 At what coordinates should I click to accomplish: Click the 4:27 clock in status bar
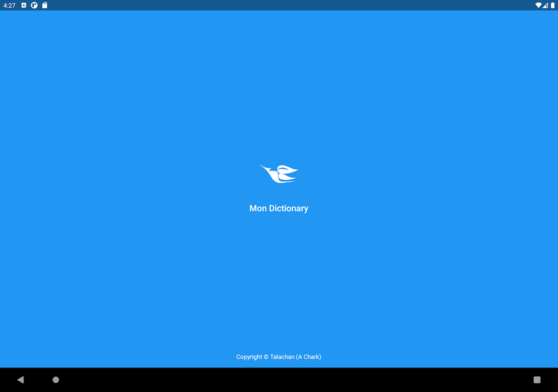9,5
